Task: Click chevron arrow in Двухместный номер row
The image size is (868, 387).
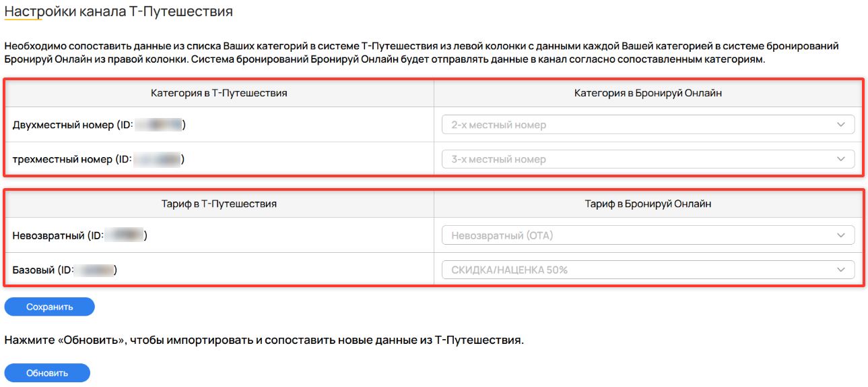Action: [x=840, y=125]
